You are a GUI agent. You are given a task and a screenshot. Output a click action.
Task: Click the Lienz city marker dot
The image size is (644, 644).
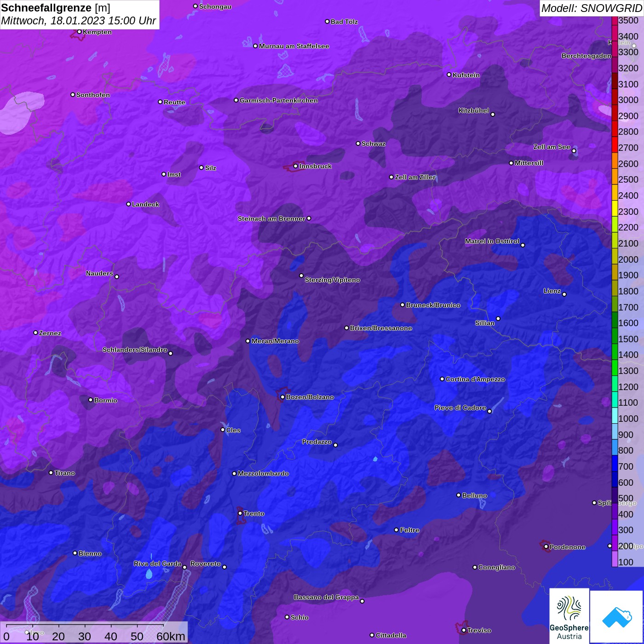[x=564, y=294]
